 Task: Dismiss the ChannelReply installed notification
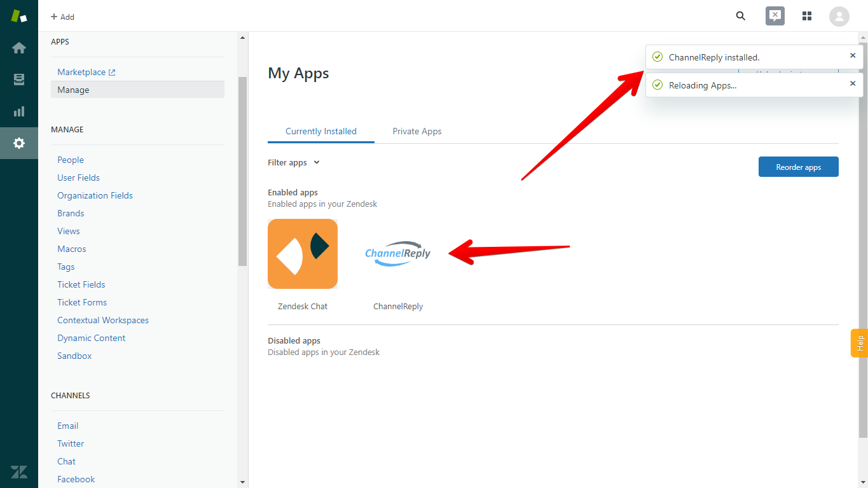pyautogui.click(x=853, y=56)
